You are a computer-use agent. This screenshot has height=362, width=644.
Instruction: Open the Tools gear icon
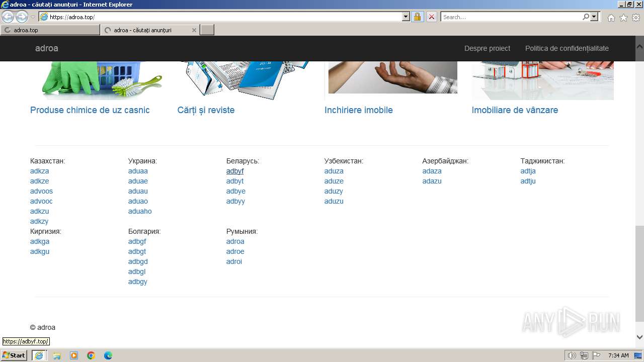click(x=636, y=18)
